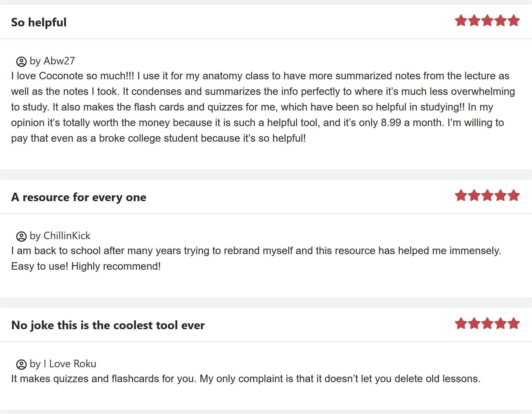Click the ChillinKick review body text
This screenshot has width=532, height=414.
256,258
